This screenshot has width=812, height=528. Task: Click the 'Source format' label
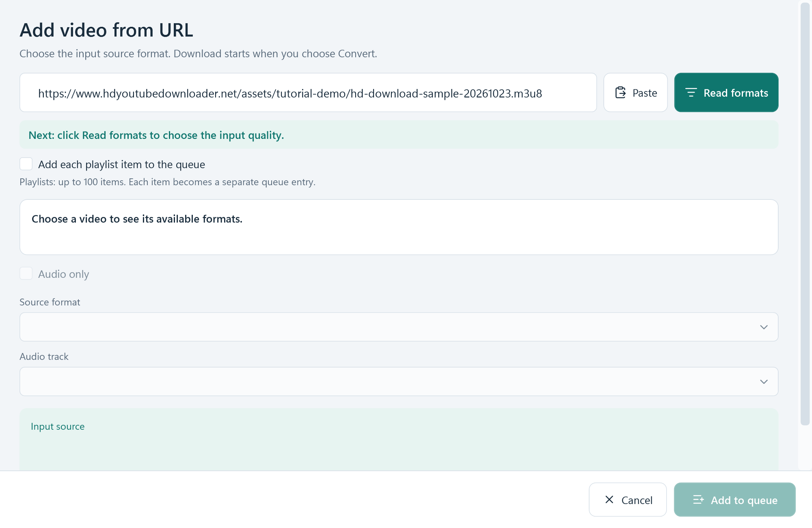(50, 302)
